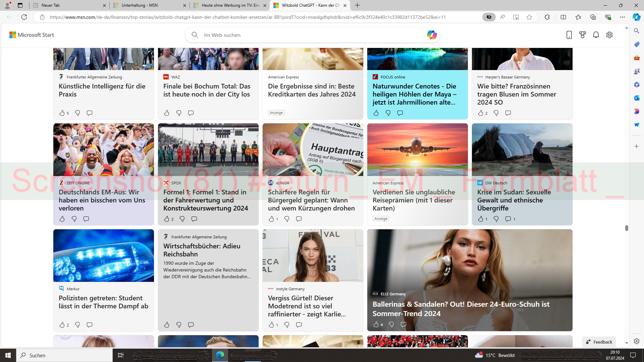
Task: Open Outlook icon in Edge sidebar
Action: tap(637, 98)
